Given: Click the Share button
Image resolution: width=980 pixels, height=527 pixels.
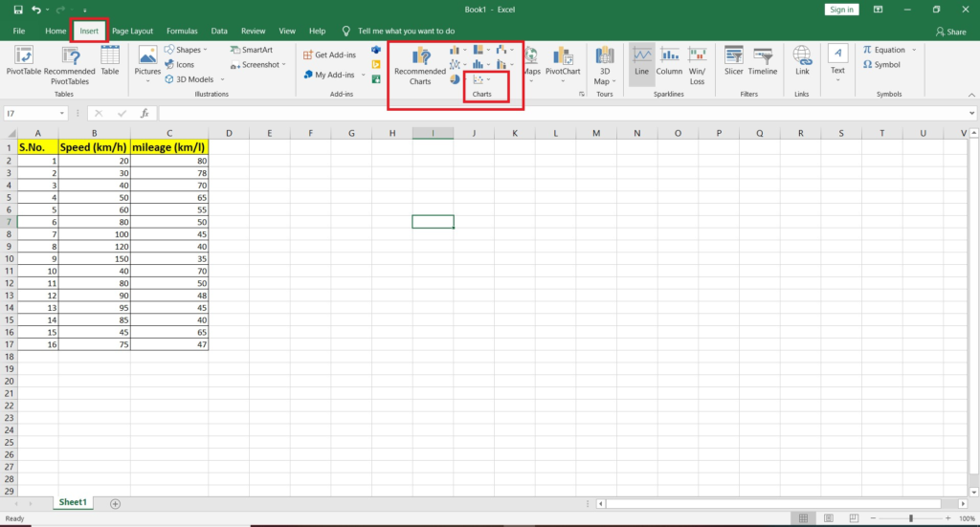Looking at the screenshot, I should pyautogui.click(x=950, y=32).
